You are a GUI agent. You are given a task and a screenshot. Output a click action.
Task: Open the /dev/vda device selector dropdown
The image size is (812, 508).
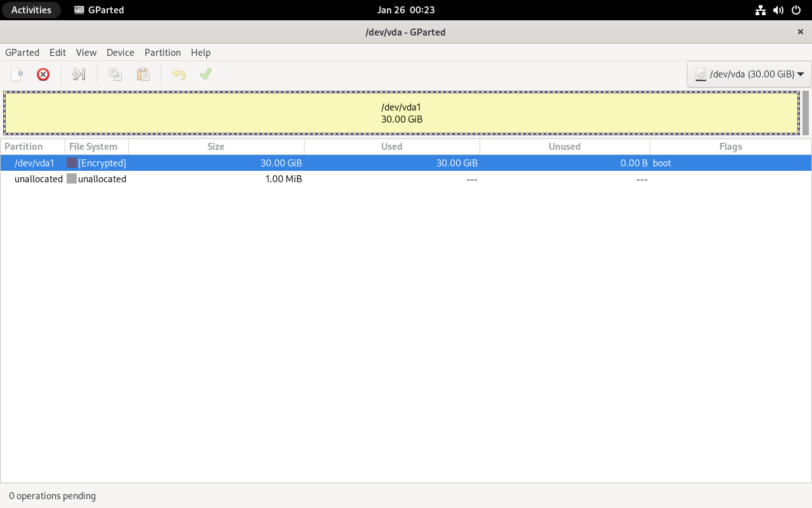749,74
